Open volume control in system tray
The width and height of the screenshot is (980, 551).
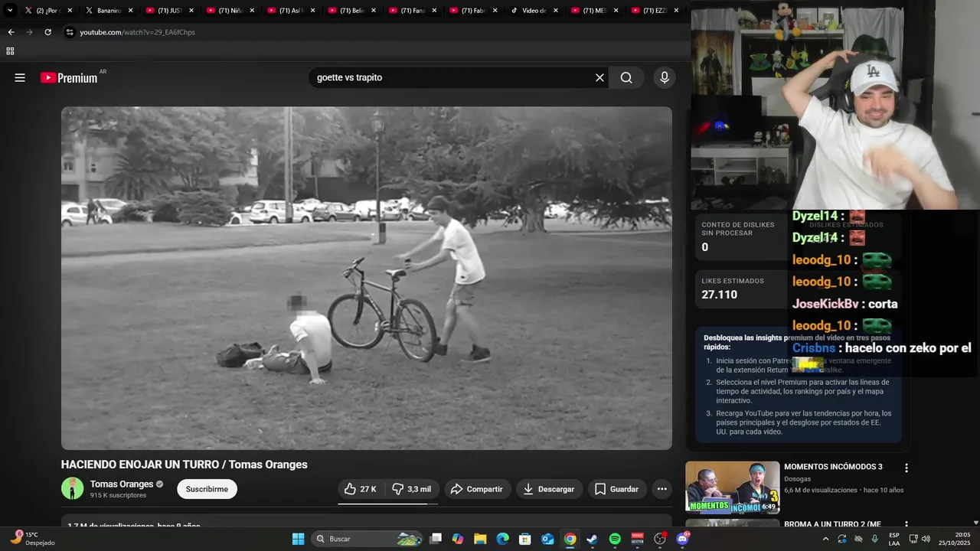[x=924, y=539]
